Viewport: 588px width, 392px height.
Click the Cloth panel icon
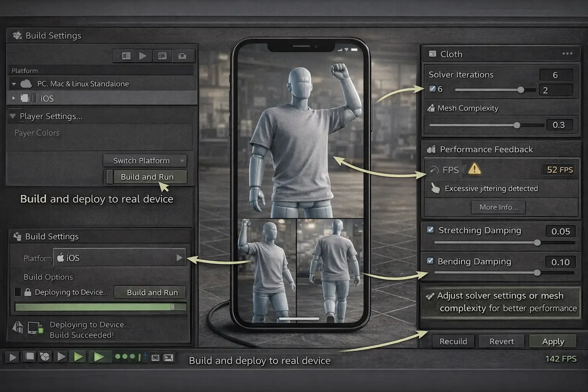coord(433,54)
